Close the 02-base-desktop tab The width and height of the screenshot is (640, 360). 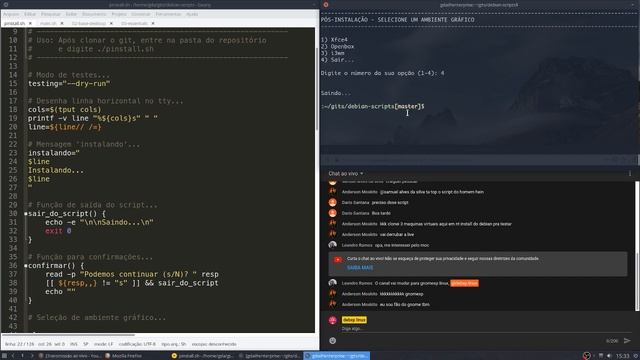[x=111, y=23]
